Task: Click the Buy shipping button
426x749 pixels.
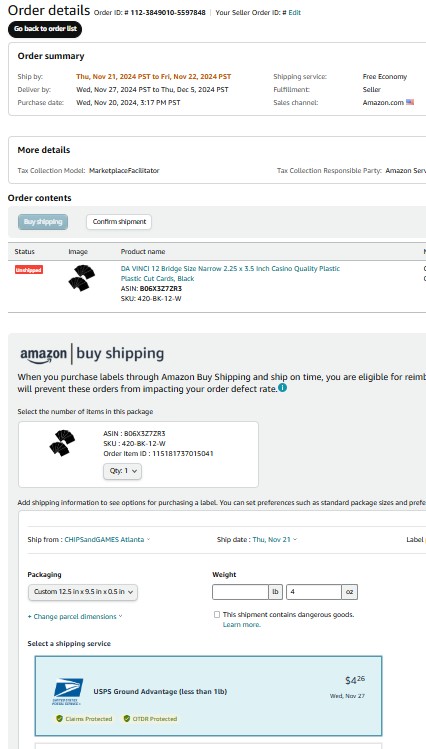Action: click(43, 222)
